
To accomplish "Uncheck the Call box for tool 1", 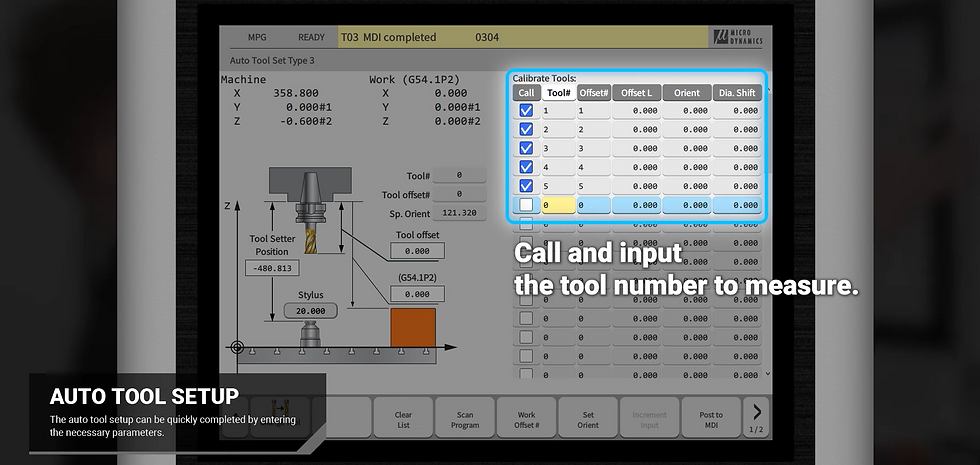I will tap(526, 111).
